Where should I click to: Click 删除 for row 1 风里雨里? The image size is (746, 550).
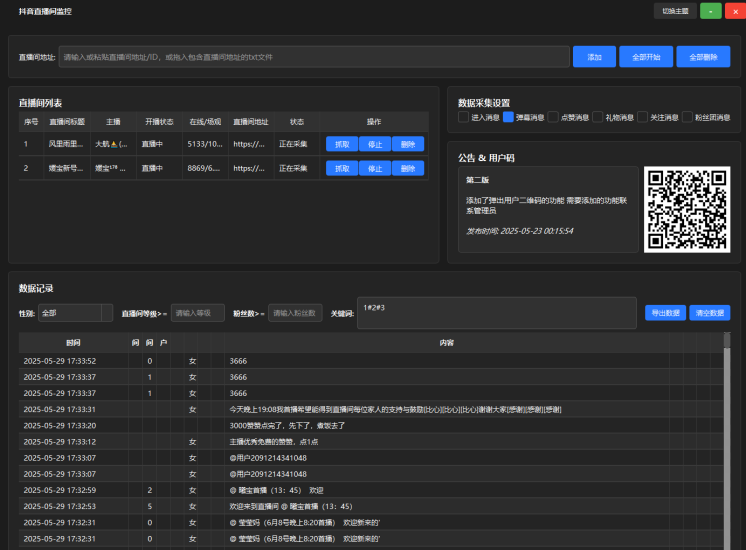[408, 144]
